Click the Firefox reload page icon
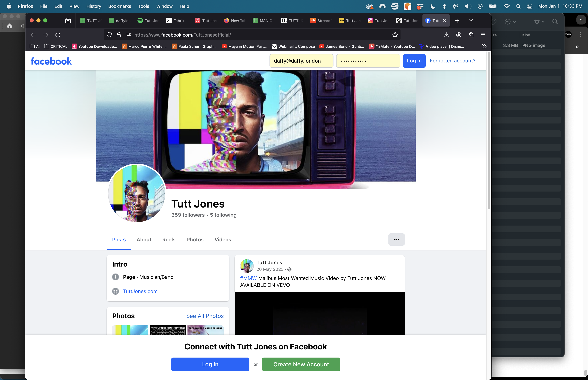The width and height of the screenshot is (588, 380). (58, 35)
